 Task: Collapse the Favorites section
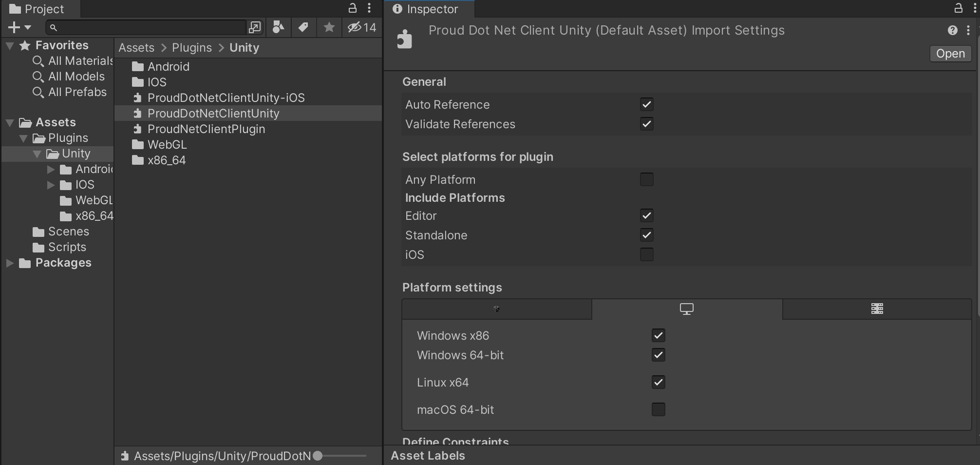pyautogui.click(x=10, y=46)
